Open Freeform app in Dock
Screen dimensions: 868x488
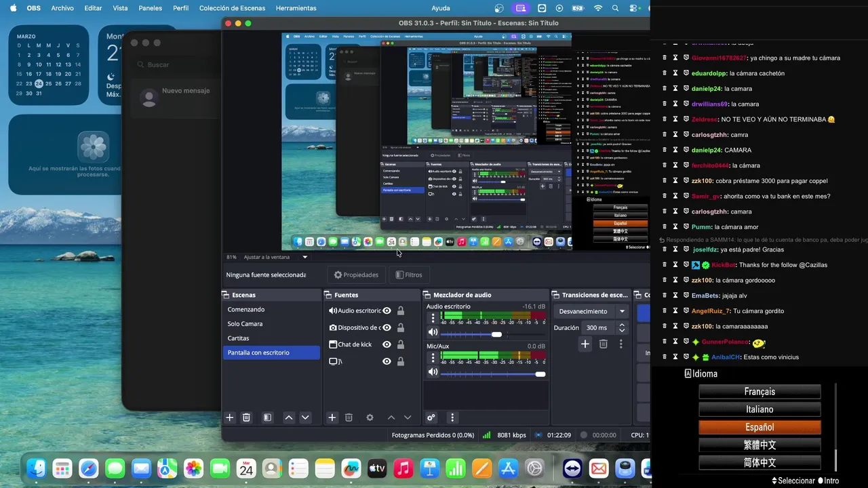coord(351,468)
